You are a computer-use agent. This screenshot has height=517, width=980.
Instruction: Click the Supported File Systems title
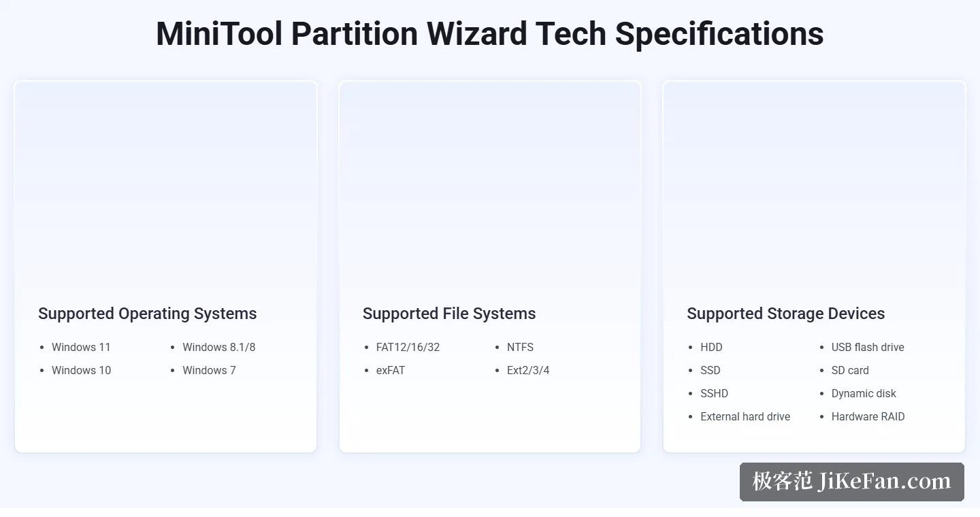(449, 314)
